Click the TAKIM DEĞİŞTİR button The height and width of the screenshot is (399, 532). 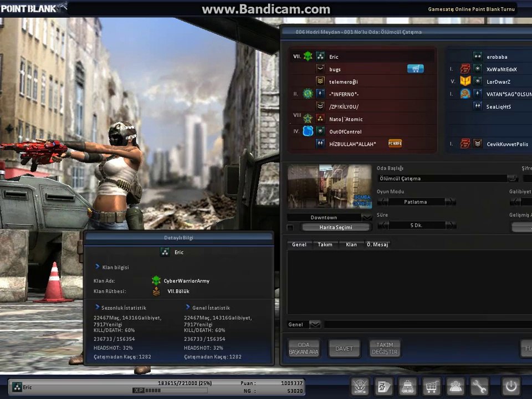click(385, 349)
